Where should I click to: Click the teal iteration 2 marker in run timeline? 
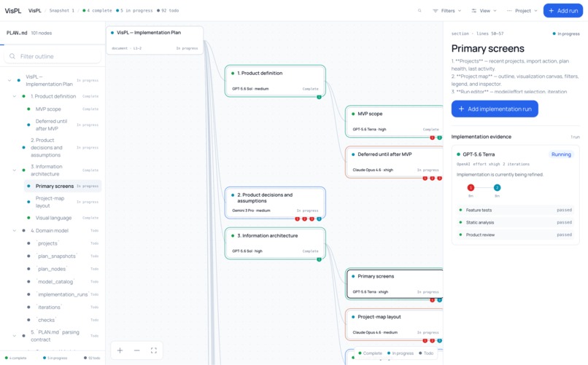(x=497, y=187)
